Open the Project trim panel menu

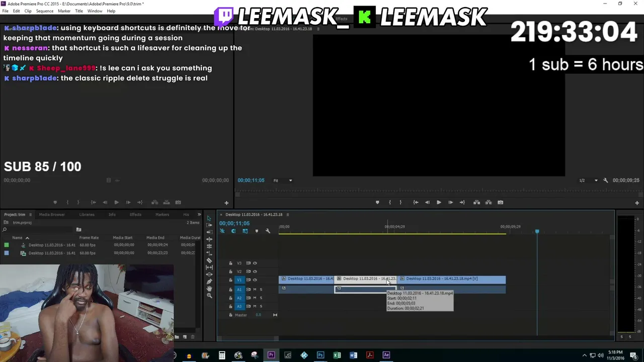(x=30, y=215)
